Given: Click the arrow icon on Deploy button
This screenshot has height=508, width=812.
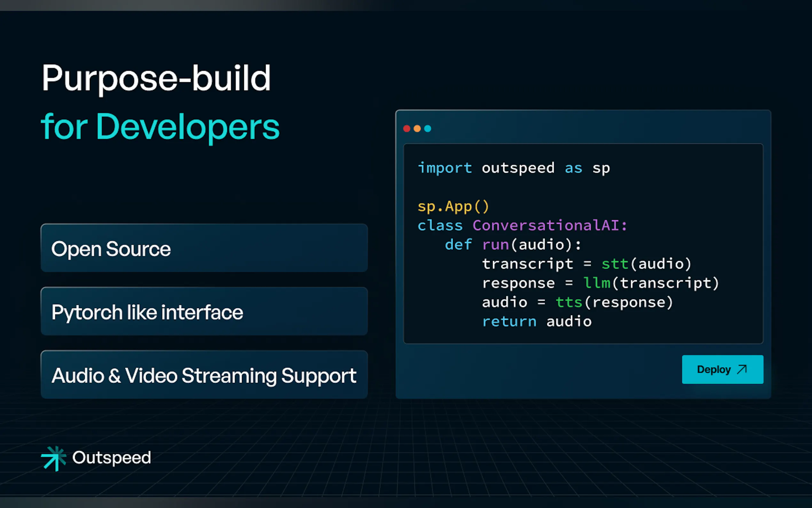Looking at the screenshot, I should pyautogui.click(x=741, y=369).
